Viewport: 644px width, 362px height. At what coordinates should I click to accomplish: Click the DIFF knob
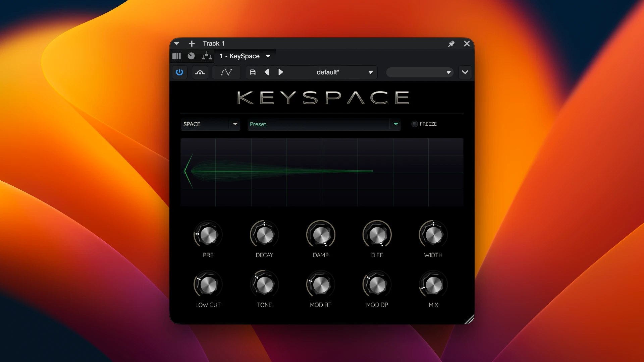pos(377,235)
